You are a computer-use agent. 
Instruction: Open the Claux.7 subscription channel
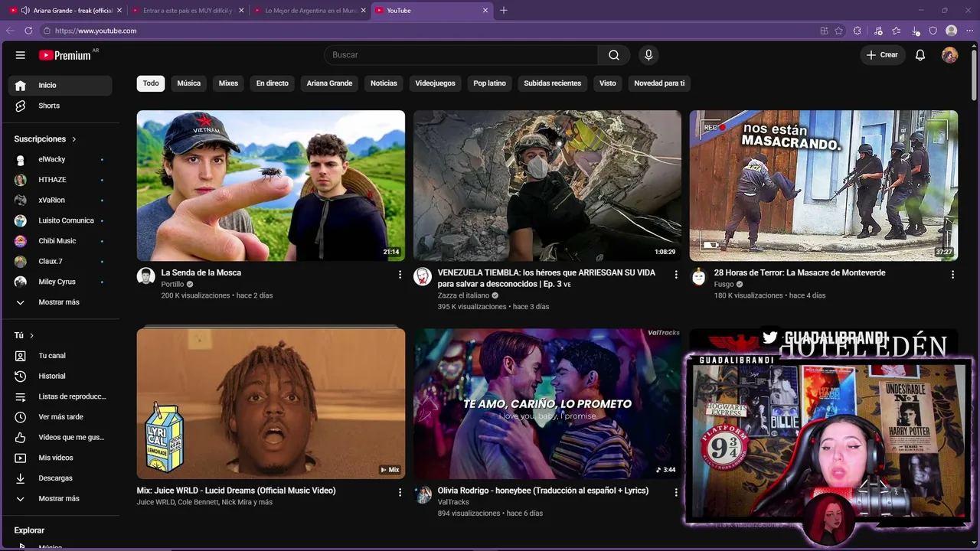[x=60, y=262]
